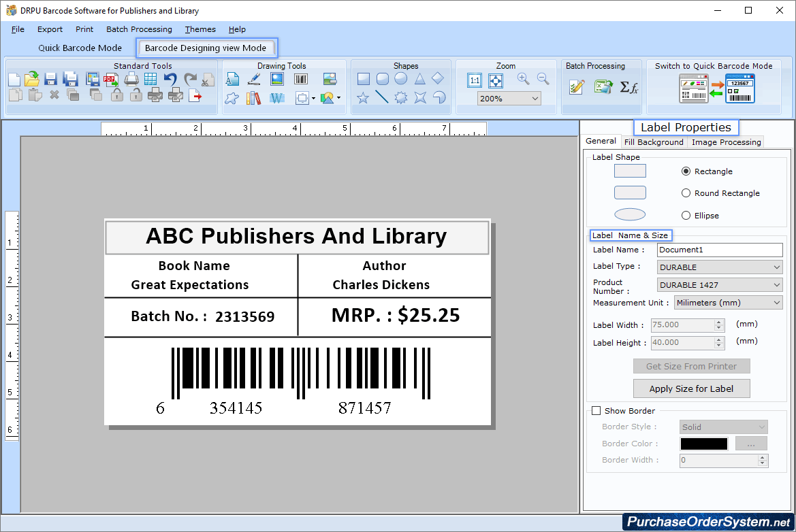Open the Batch Processing menu
796x532 pixels.
(x=139, y=29)
